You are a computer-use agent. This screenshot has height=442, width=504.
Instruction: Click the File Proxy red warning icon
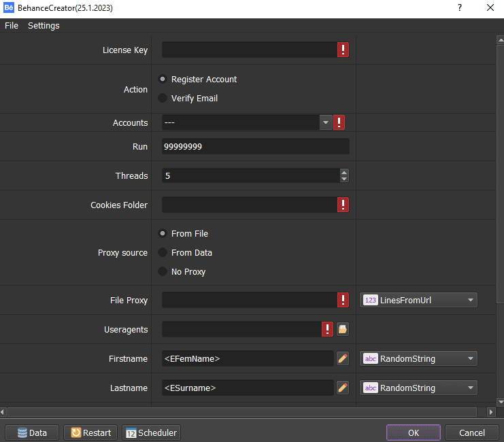coord(343,300)
